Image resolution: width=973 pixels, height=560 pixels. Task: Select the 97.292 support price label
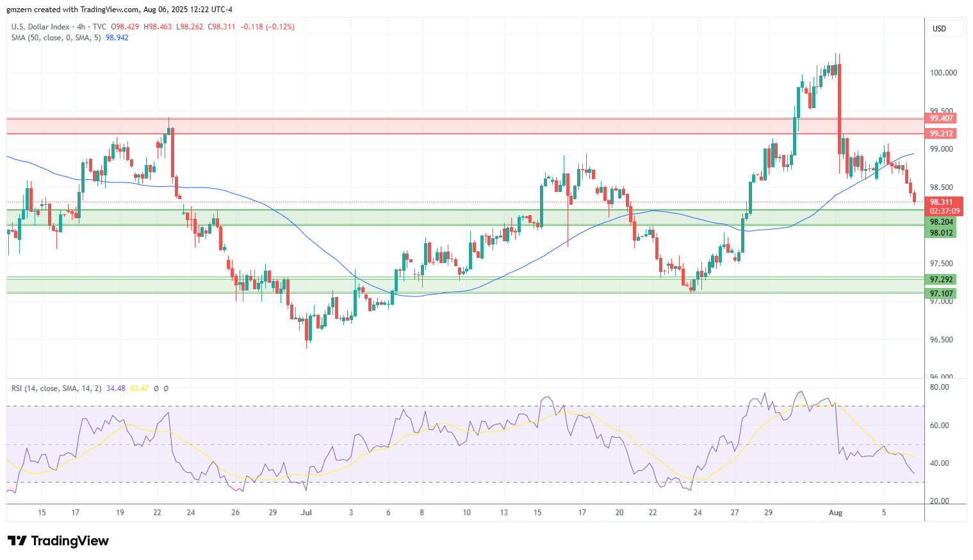coord(942,280)
